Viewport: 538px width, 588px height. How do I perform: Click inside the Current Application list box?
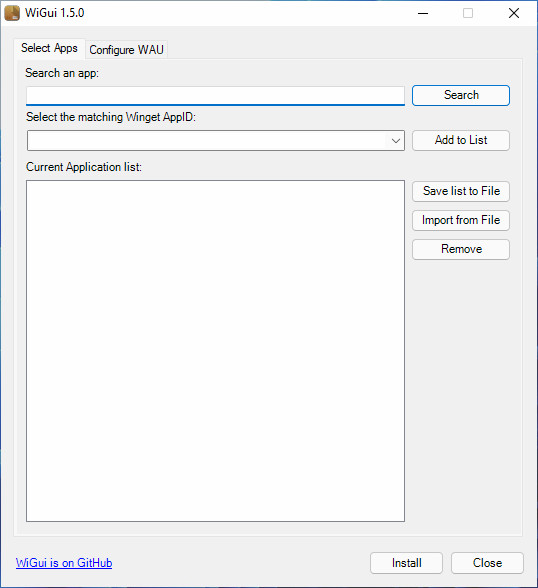(x=215, y=351)
